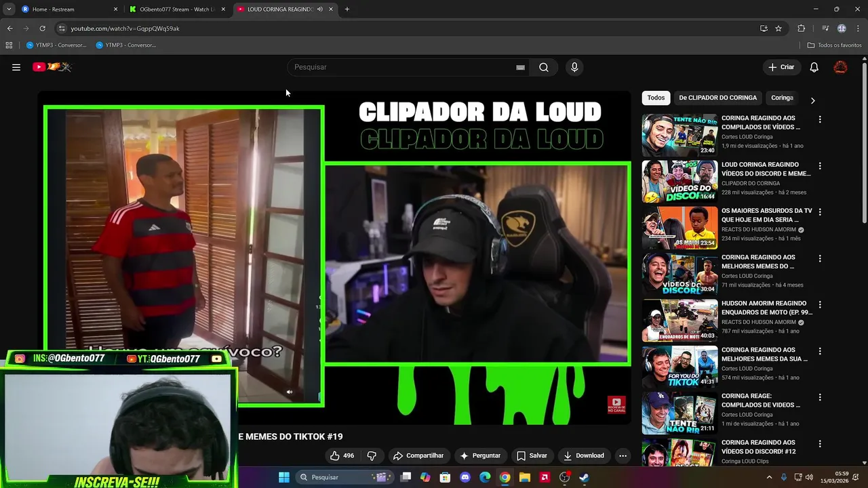Open Microsoft Edge from the taskbar
This screenshot has width=868, height=488.
coord(485,477)
